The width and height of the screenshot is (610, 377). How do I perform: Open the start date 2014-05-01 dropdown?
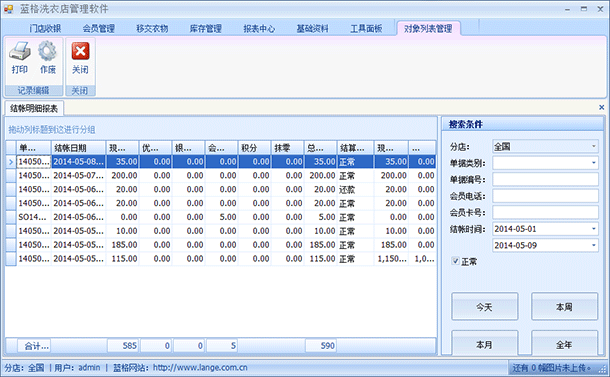[594, 229]
